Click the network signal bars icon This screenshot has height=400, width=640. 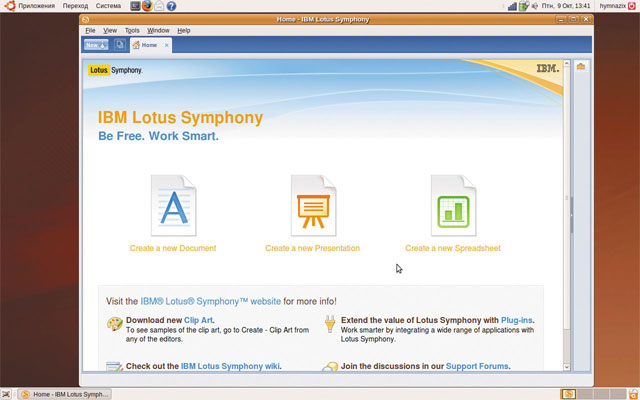click(512, 6)
